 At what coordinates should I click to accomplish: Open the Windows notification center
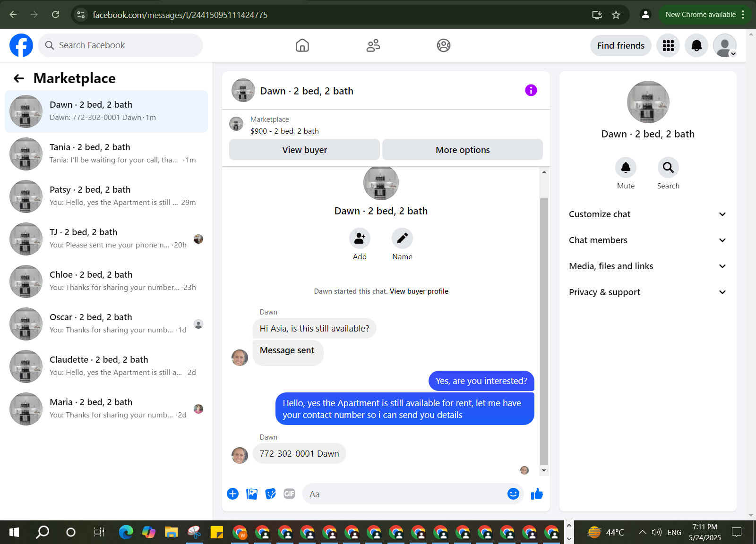[736, 532]
